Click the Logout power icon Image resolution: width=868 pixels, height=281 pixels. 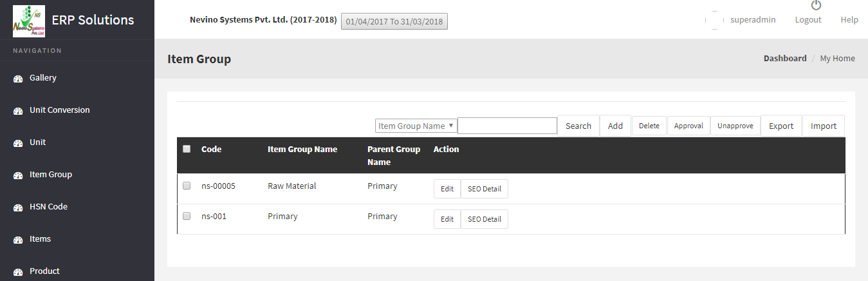pos(816,6)
